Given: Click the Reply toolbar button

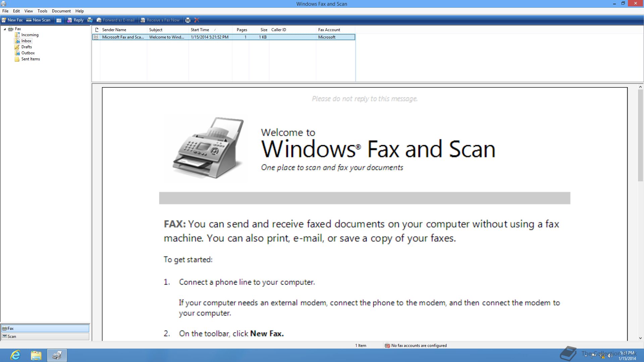Looking at the screenshot, I should [x=75, y=20].
